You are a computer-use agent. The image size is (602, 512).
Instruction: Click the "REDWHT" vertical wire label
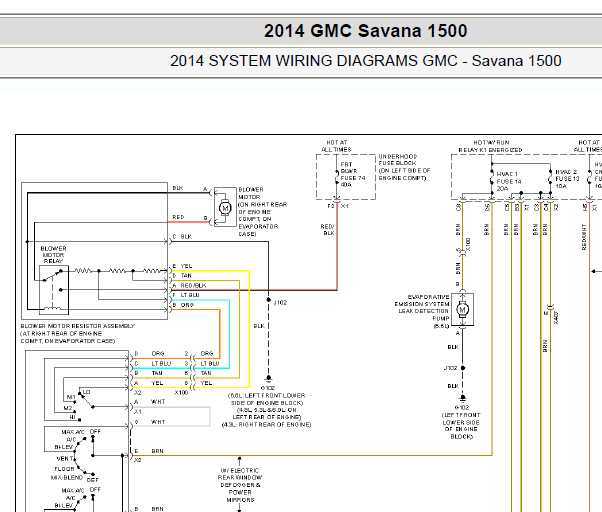pyautogui.click(x=584, y=237)
